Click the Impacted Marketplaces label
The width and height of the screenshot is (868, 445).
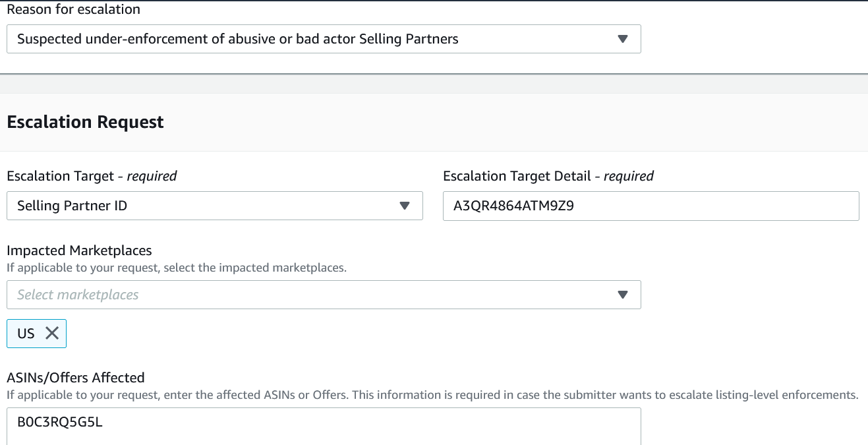point(79,251)
